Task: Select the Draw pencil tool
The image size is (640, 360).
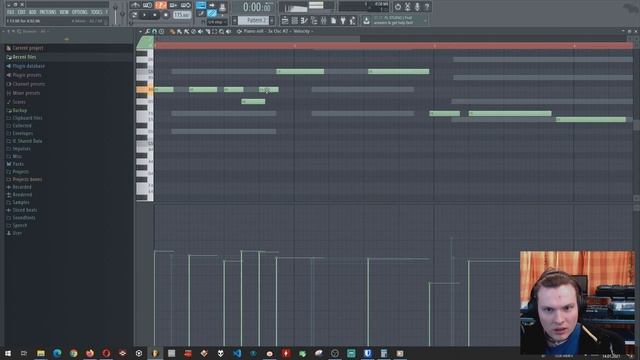Action: click(172, 31)
